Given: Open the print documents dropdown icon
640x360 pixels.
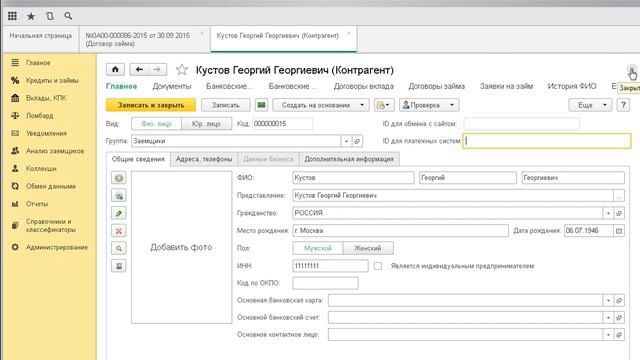Looking at the screenshot, I should pyautogui.click(x=384, y=105).
